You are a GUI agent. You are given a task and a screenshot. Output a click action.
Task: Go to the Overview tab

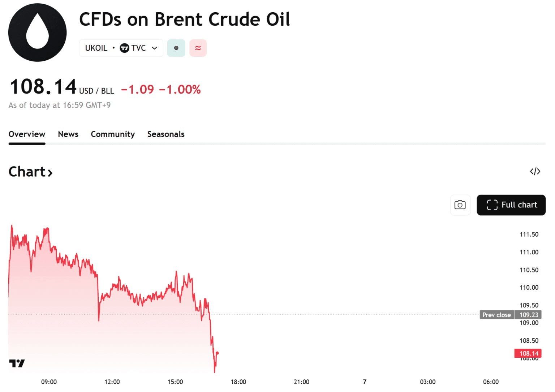pos(27,134)
